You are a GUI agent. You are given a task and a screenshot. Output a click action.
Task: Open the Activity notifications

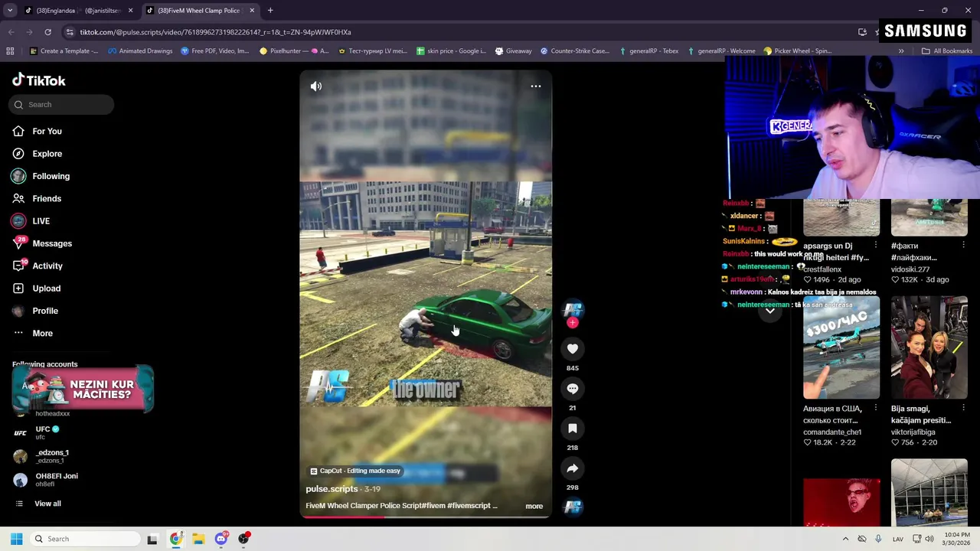click(47, 266)
